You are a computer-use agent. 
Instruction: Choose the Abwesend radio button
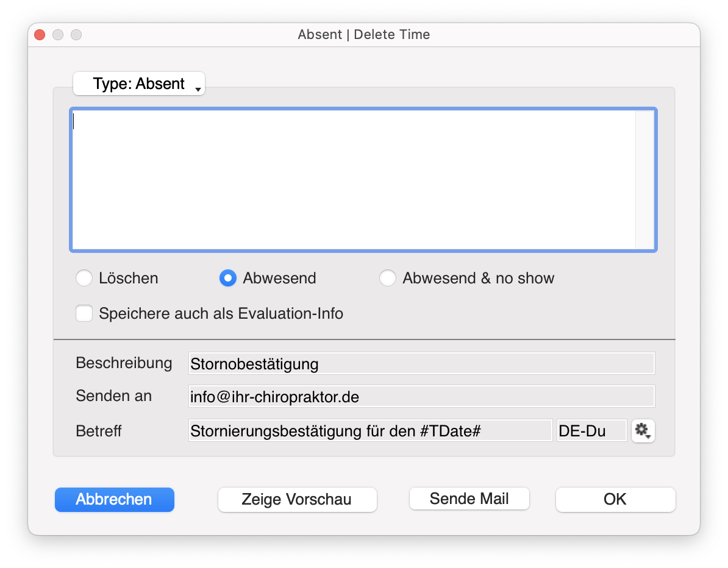coord(227,279)
